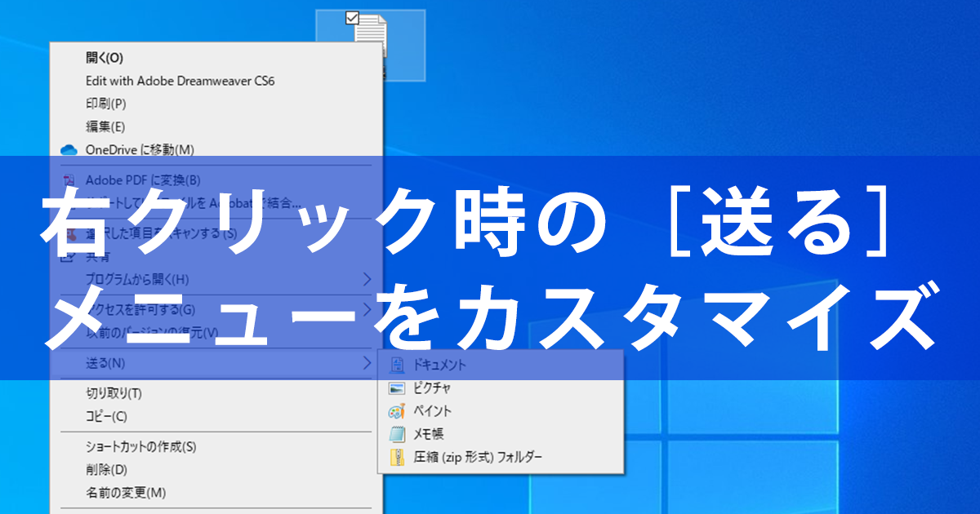
Task: Expand プログラムから開く(H) submenu arrow
Action: 367,279
